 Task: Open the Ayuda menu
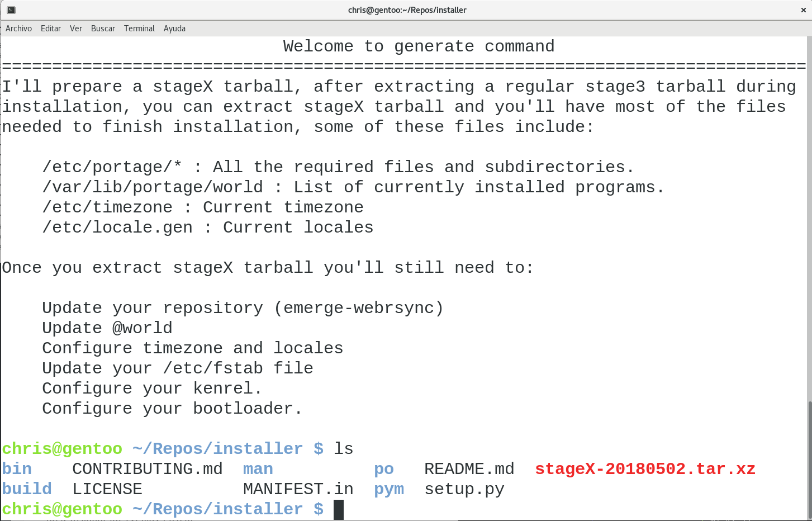point(174,29)
